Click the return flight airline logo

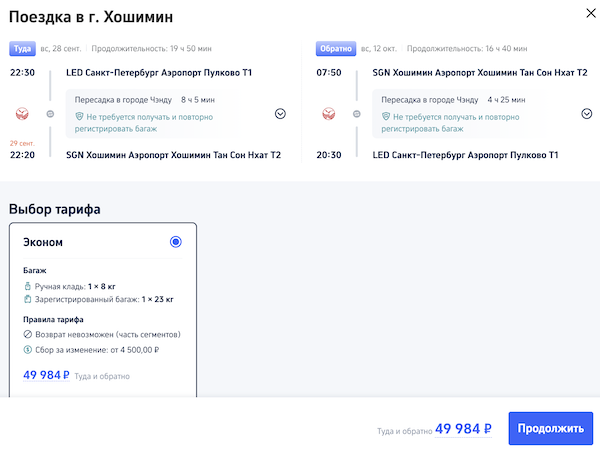[x=329, y=113]
